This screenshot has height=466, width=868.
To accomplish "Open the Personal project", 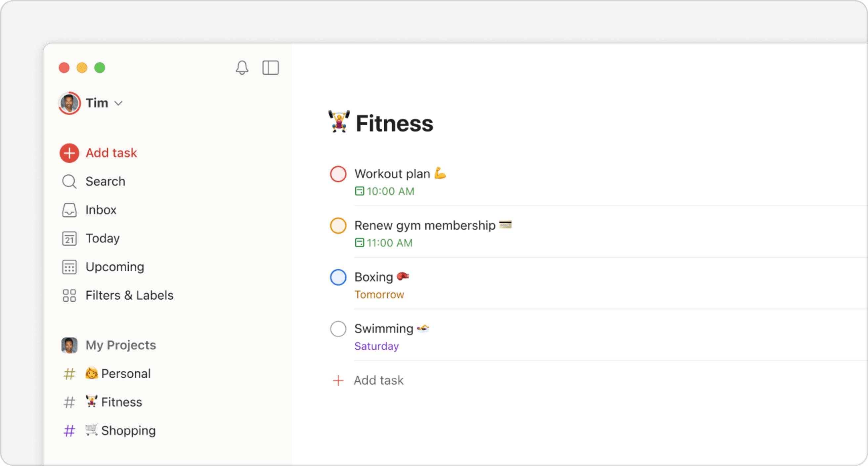I will point(125,374).
